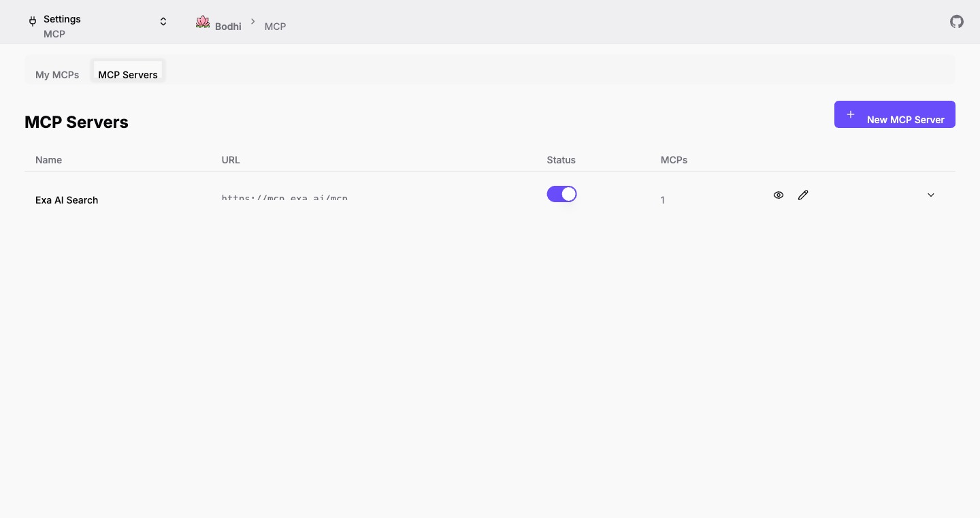Image resolution: width=980 pixels, height=518 pixels.
Task: Collapse the server row details arrow
Action: pos(930,195)
